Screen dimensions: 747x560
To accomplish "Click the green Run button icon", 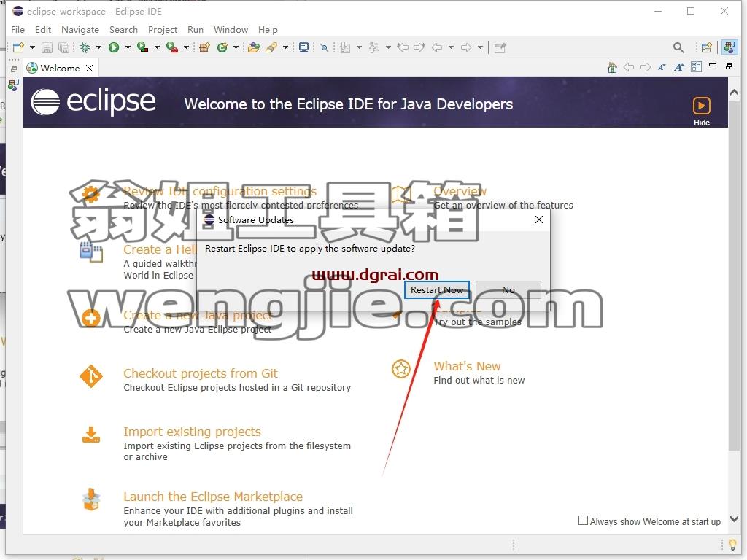I will coord(114,47).
